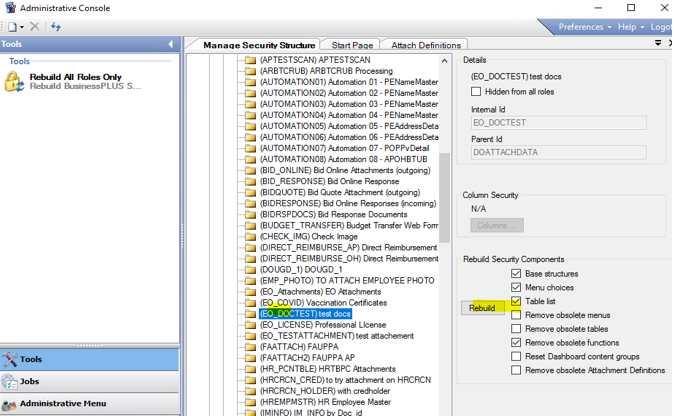
Task: Switch to the Start Page tab
Action: 352,45
